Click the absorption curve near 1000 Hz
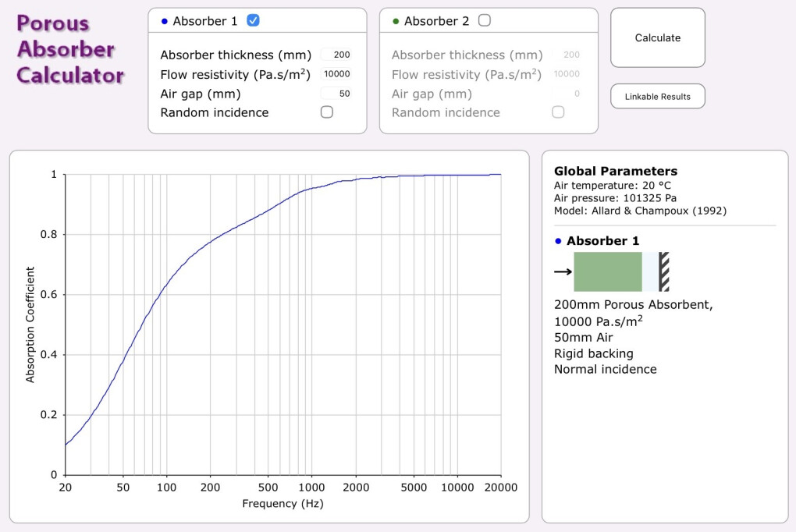The image size is (796, 532). pos(311,189)
